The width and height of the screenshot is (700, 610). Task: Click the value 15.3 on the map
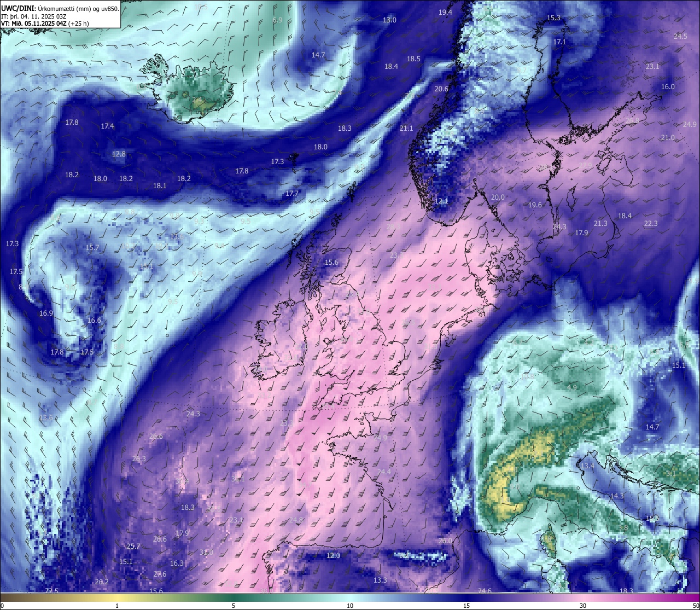tap(553, 18)
